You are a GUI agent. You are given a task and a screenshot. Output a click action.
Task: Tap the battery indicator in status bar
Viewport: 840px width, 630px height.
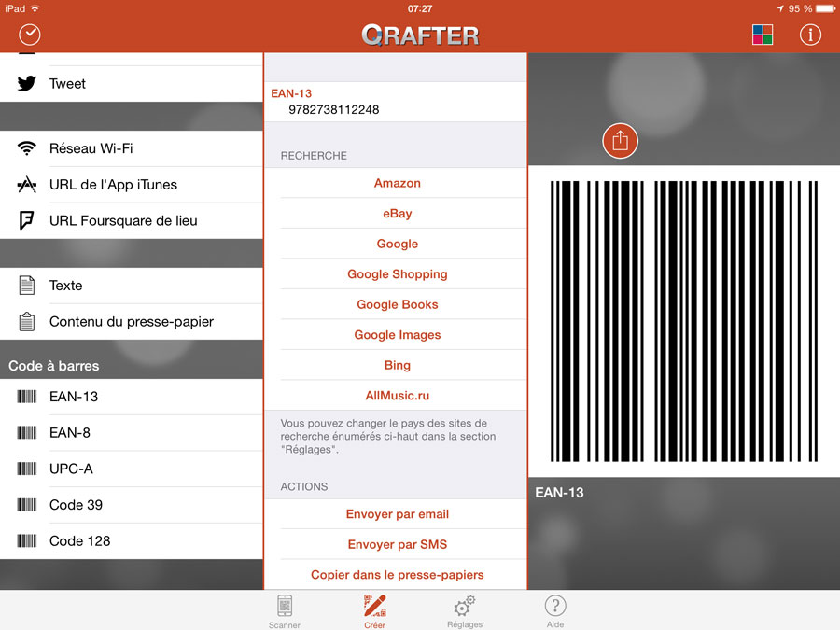point(826,8)
